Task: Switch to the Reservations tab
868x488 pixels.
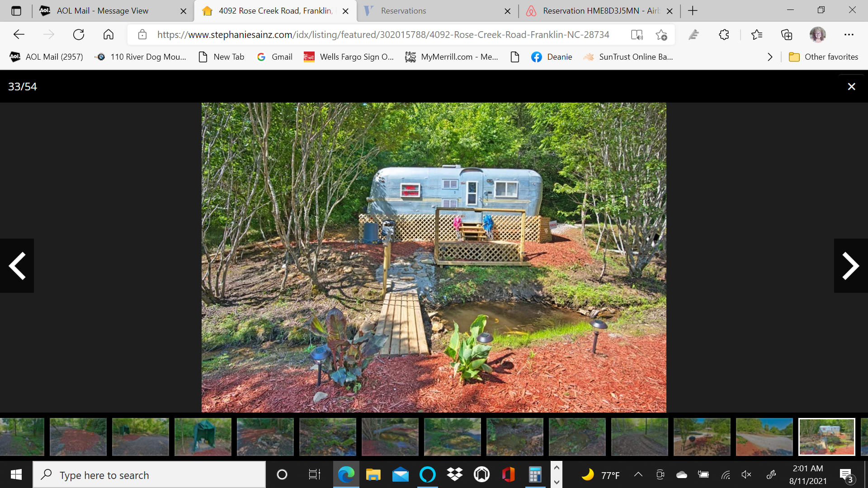Action: [x=403, y=11]
